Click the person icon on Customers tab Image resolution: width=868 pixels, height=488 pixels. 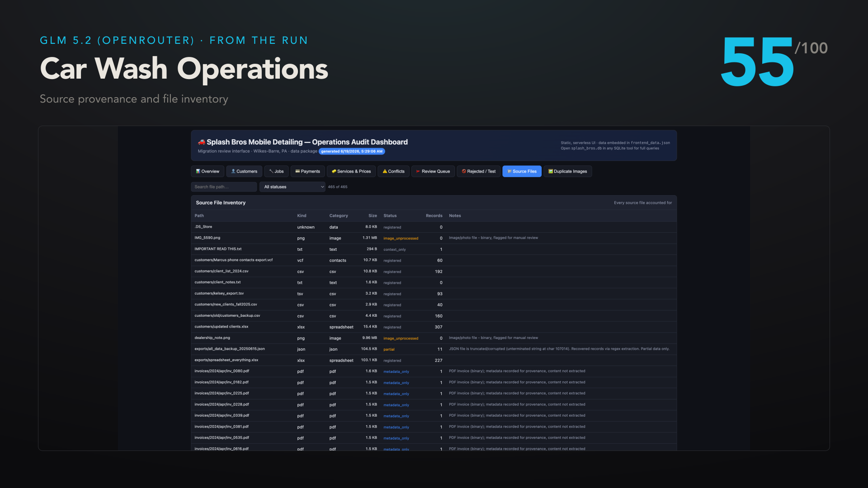(233, 171)
